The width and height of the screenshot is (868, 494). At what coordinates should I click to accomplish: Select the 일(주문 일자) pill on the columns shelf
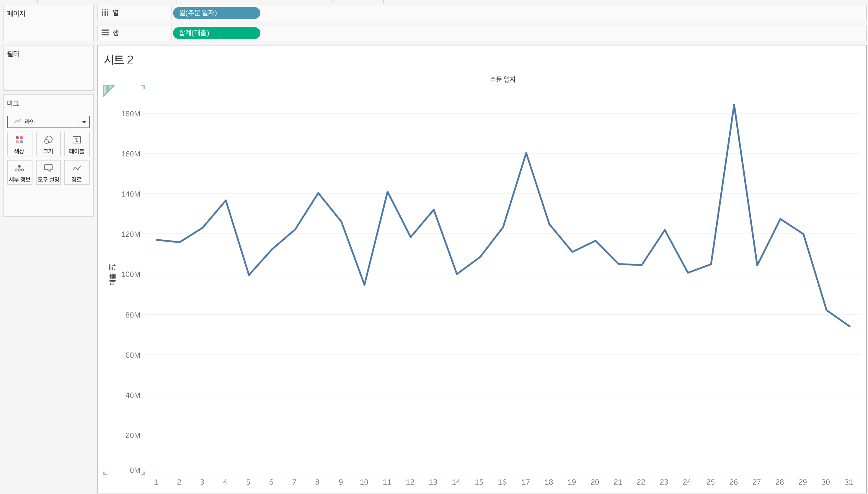(216, 13)
